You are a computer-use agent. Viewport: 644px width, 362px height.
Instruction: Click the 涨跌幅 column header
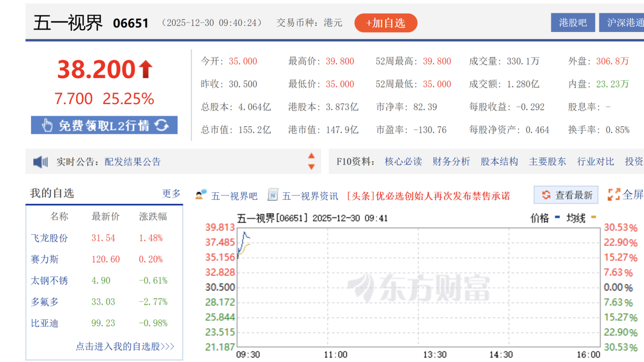(153, 216)
